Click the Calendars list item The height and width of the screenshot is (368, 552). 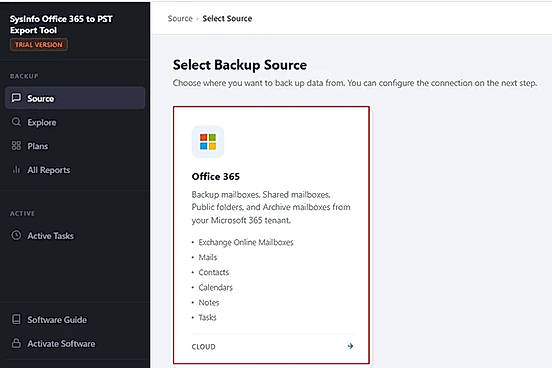[x=215, y=287]
